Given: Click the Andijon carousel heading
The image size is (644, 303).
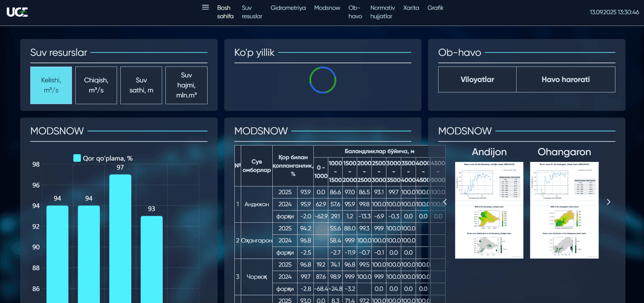Looking at the screenshot, I should coord(489,152).
